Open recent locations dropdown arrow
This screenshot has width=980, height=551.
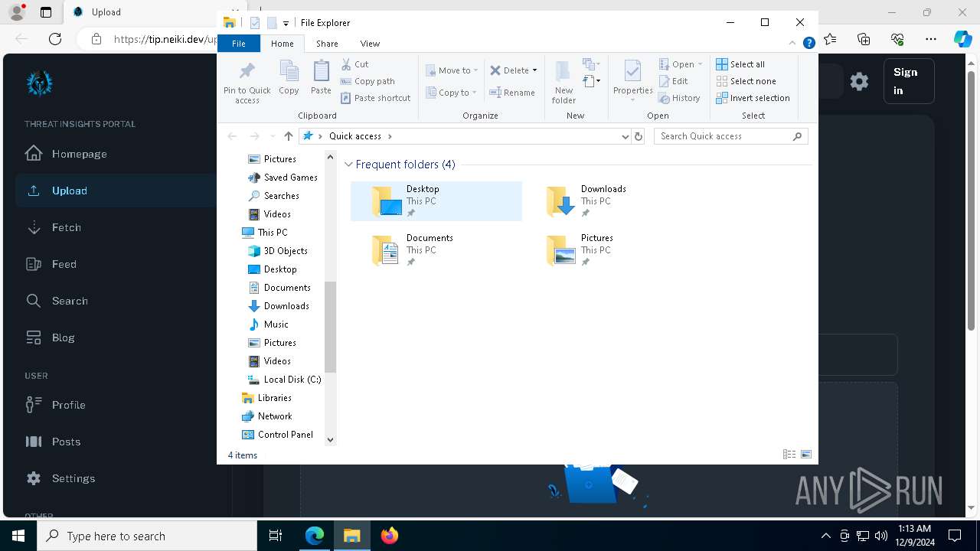click(273, 136)
